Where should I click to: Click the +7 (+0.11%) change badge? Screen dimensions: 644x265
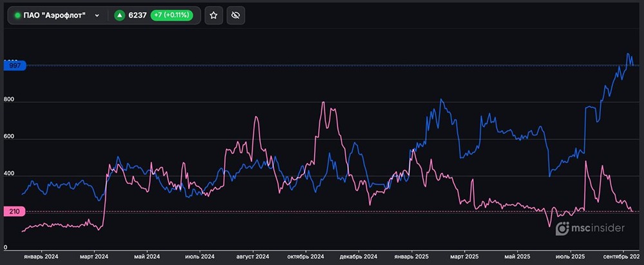coord(172,15)
